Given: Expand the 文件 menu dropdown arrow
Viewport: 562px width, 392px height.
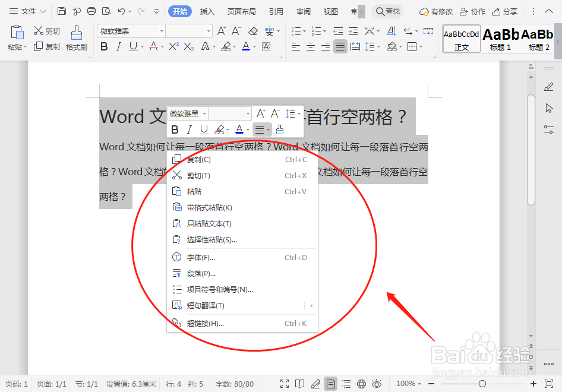Looking at the screenshot, I should pyautogui.click(x=43, y=11).
